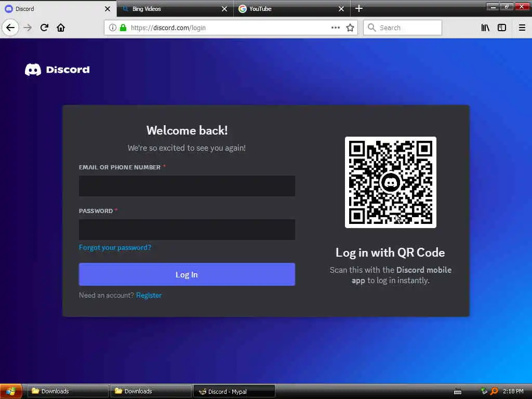Screen dimensions: 532x399
Task: Click the orange search tray icon
Action: coord(495,391)
